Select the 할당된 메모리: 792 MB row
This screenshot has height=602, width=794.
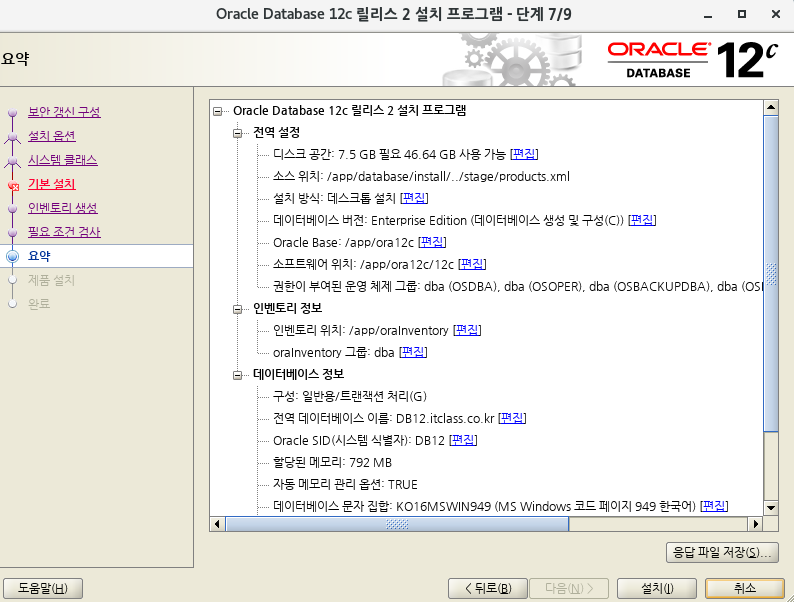pyautogui.click(x=332, y=462)
